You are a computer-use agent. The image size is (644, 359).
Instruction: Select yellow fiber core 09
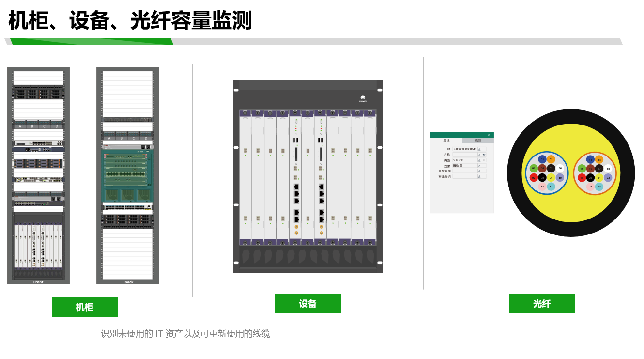[551, 177]
